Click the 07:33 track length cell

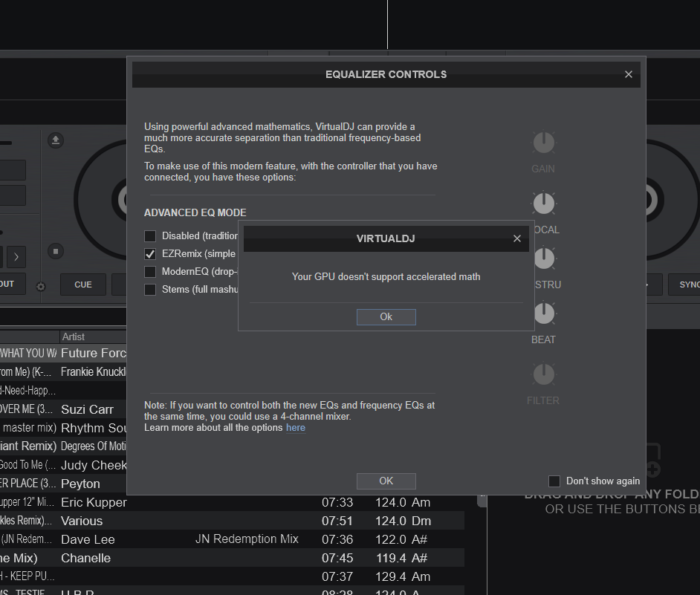pos(337,502)
